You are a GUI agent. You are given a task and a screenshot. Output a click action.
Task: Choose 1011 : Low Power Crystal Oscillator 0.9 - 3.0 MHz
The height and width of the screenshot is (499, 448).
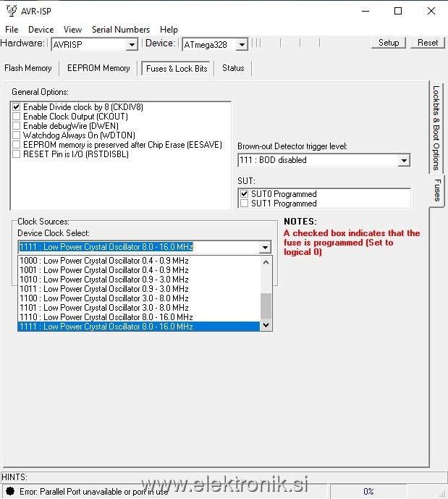click(139, 289)
